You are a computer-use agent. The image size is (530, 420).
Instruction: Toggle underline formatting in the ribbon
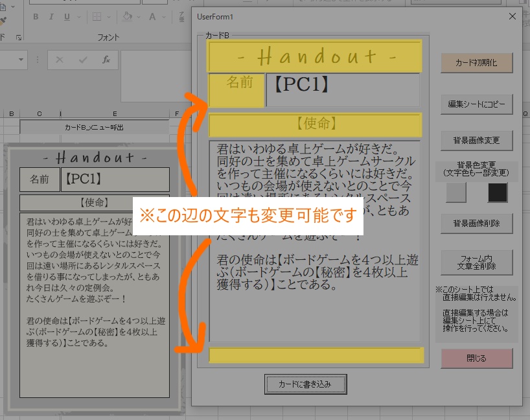coord(66,17)
